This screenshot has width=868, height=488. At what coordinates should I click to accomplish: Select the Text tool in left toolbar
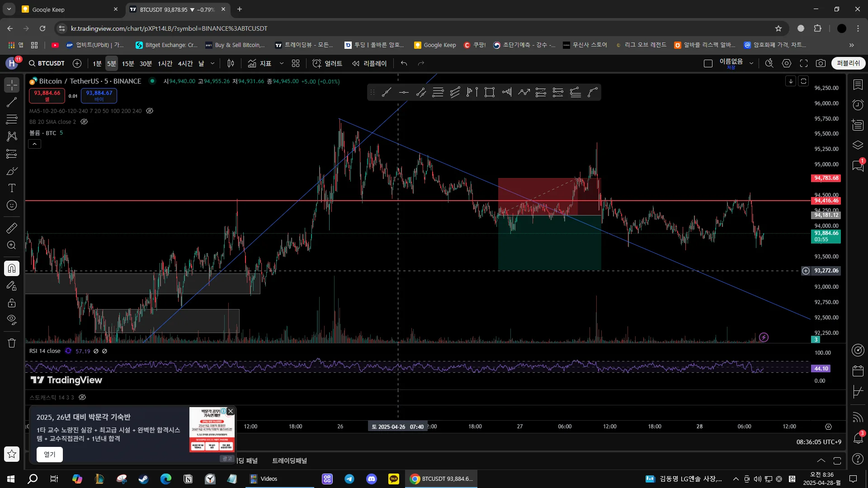[x=12, y=188]
